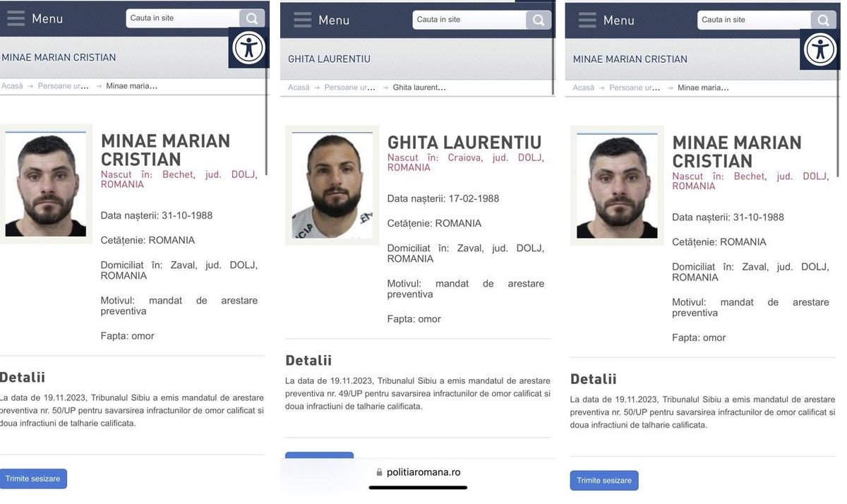The image size is (847, 504).
Task: Open accessibility options in the left panel
Action: (248, 48)
